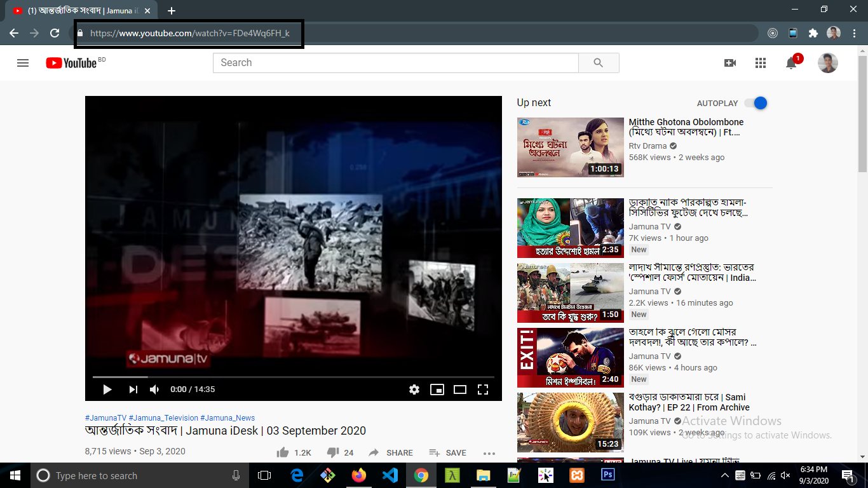
Task: Launch Microsoft Edge from the taskbar
Action: (x=297, y=475)
